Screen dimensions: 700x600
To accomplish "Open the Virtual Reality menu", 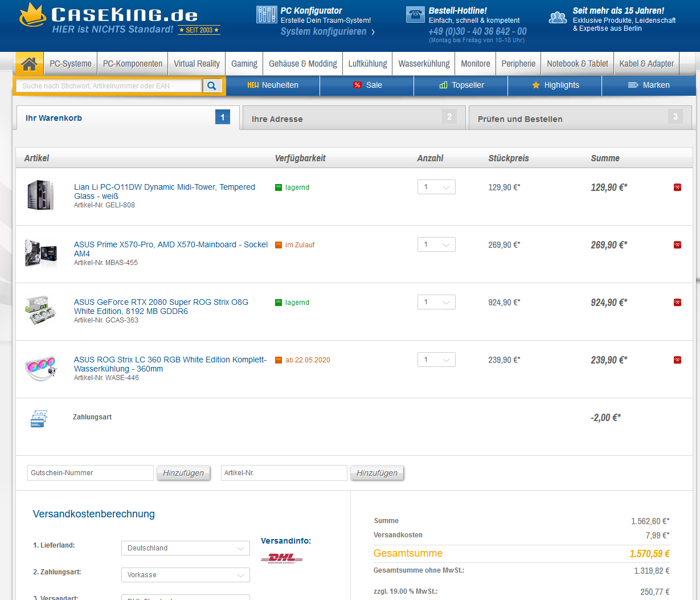I will (197, 64).
